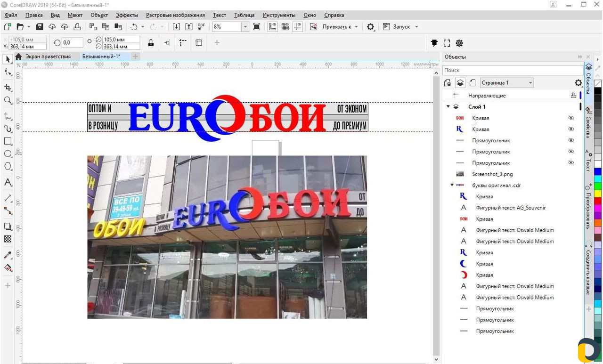Publish to PDF

[x=202, y=27]
